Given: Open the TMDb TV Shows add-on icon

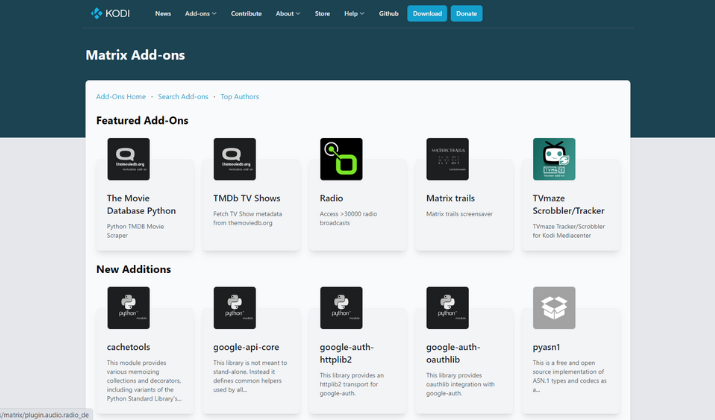Looking at the screenshot, I should 235,159.
